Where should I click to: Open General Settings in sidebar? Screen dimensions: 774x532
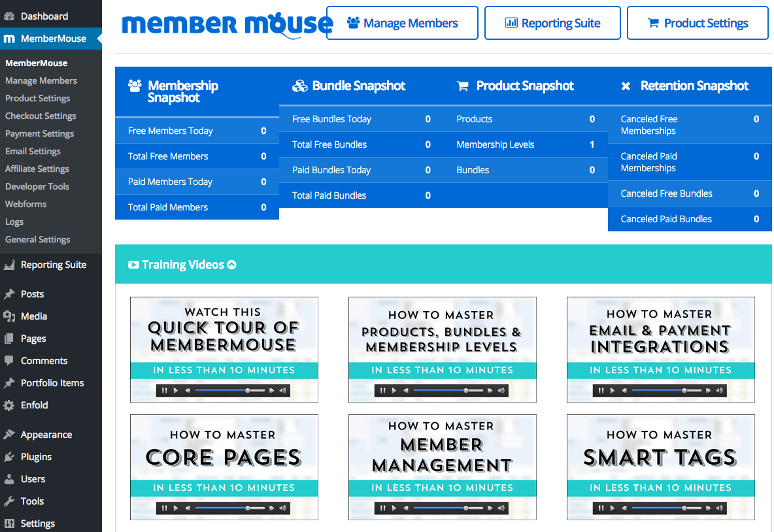(37, 240)
